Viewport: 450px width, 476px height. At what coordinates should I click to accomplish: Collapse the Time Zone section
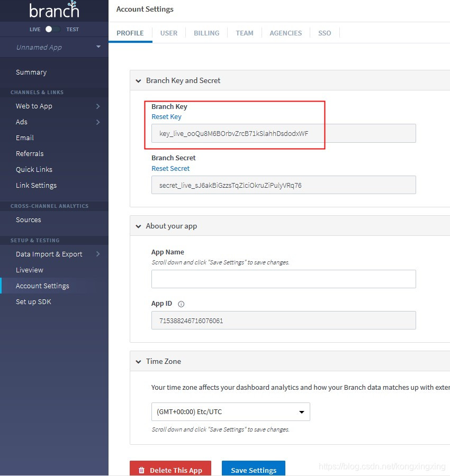tap(138, 362)
